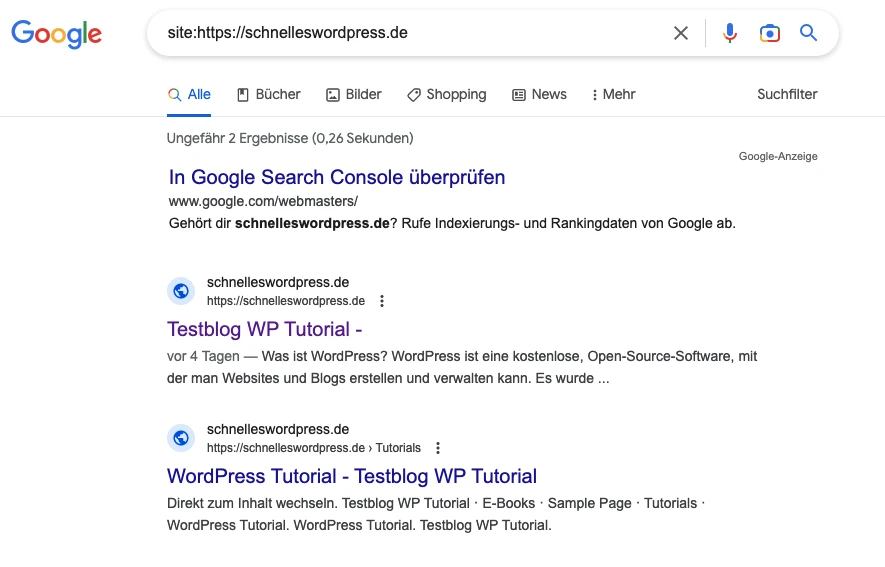Open the 'Testblog WP Tutorial -' result
Viewport: 885px width, 567px height.
[264, 329]
